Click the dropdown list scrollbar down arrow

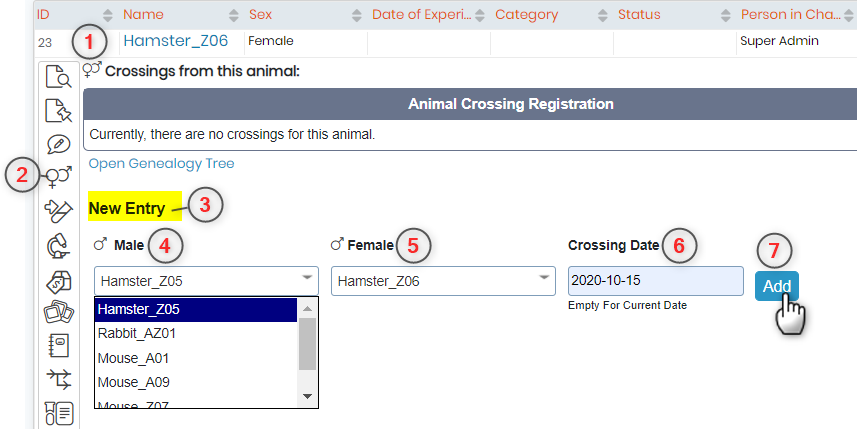(307, 397)
